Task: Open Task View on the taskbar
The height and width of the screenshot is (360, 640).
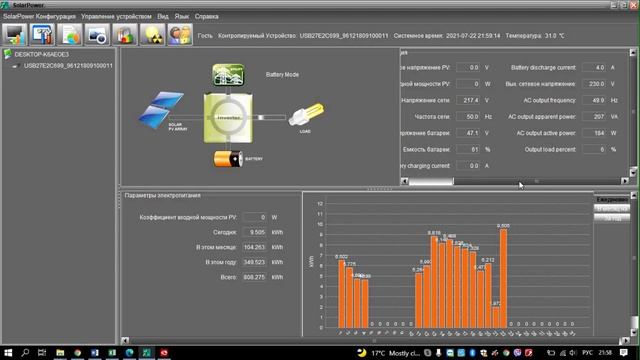Action: (x=42, y=353)
